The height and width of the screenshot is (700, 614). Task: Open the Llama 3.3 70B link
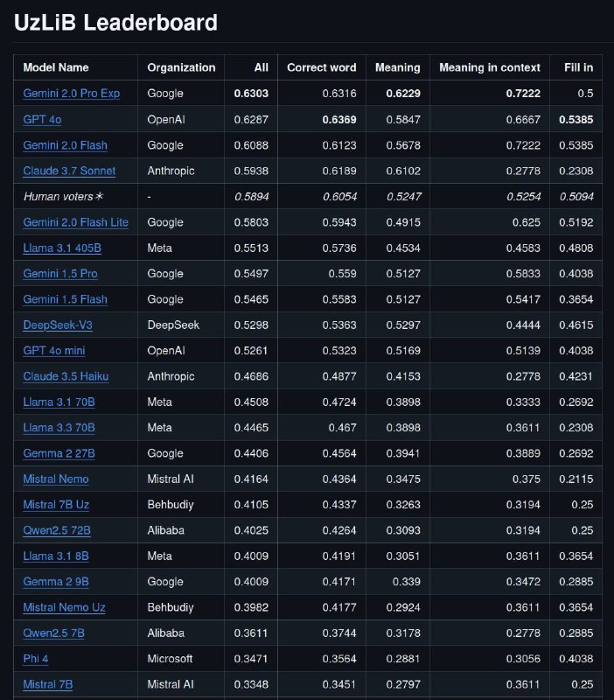(59, 428)
